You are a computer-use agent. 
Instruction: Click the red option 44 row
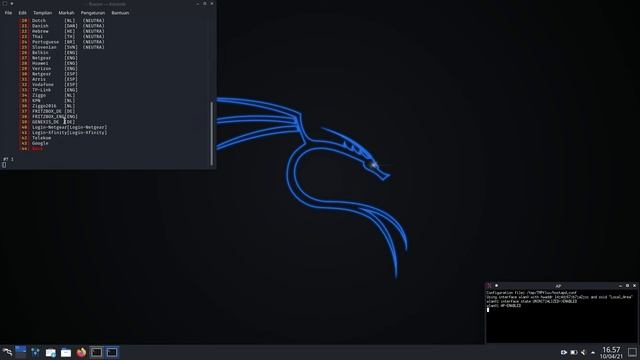(31, 148)
